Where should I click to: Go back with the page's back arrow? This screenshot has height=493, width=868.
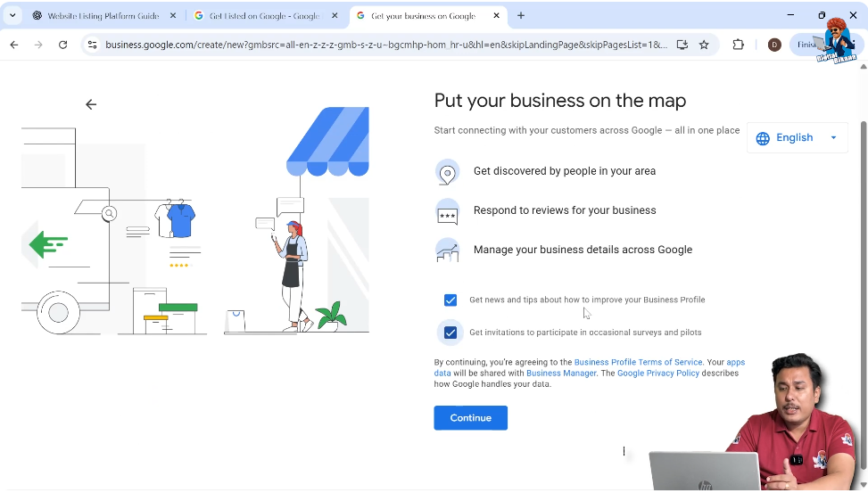[x=91, y=104]
